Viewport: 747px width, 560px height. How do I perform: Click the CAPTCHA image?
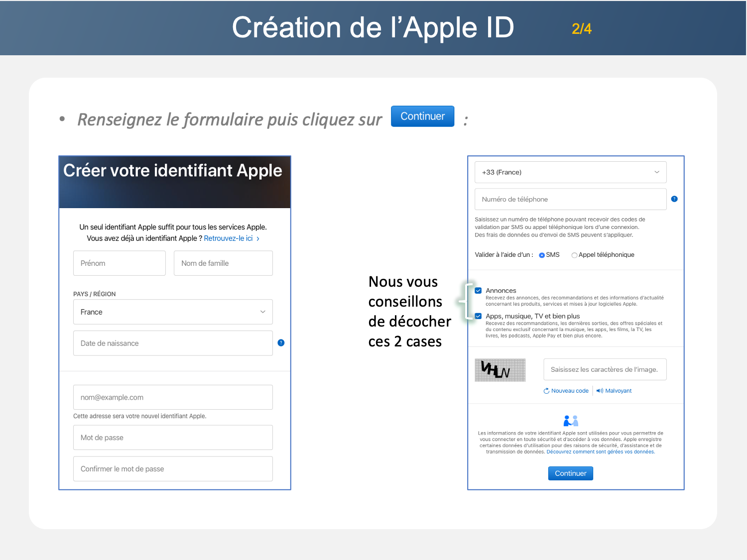coord(500,370)
